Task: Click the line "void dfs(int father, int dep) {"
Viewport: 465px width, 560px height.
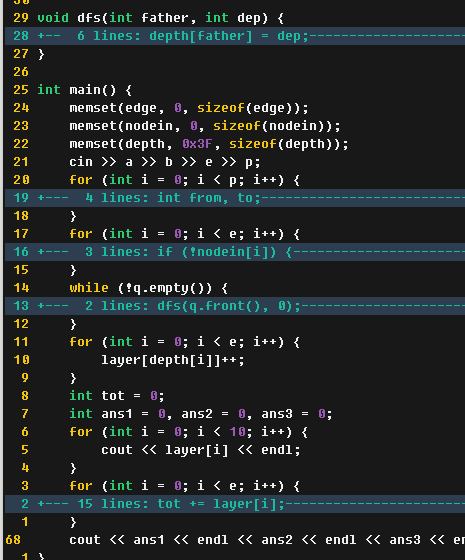Action: (160, 18)
